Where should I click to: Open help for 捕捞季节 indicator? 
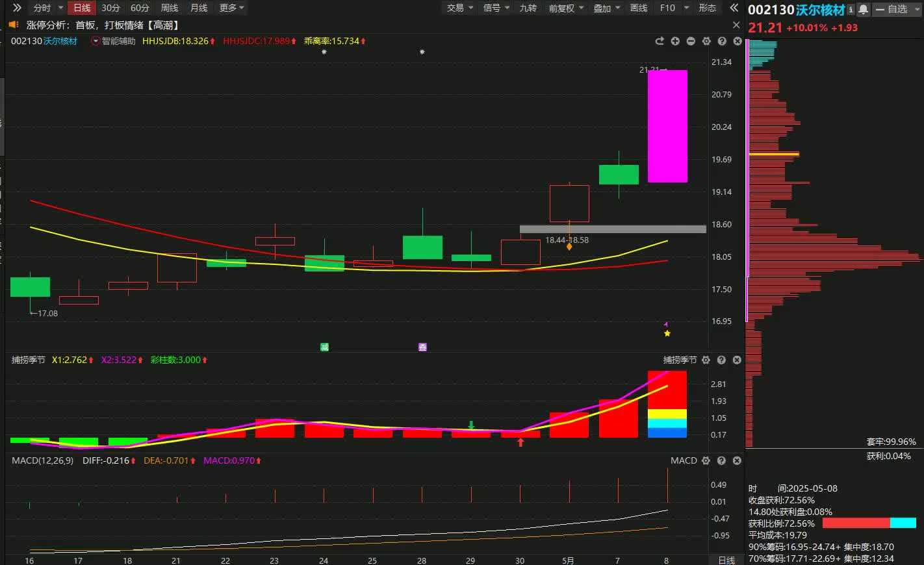point(721,360)
